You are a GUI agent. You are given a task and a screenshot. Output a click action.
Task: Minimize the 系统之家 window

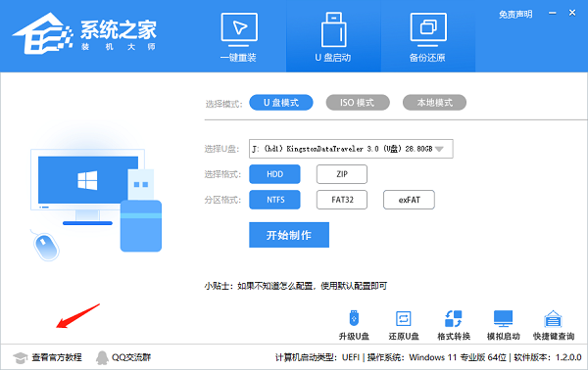coord(553,13)
